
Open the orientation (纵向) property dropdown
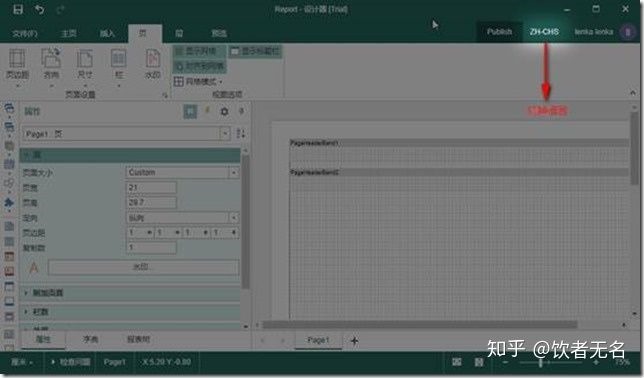pos(233,217)
